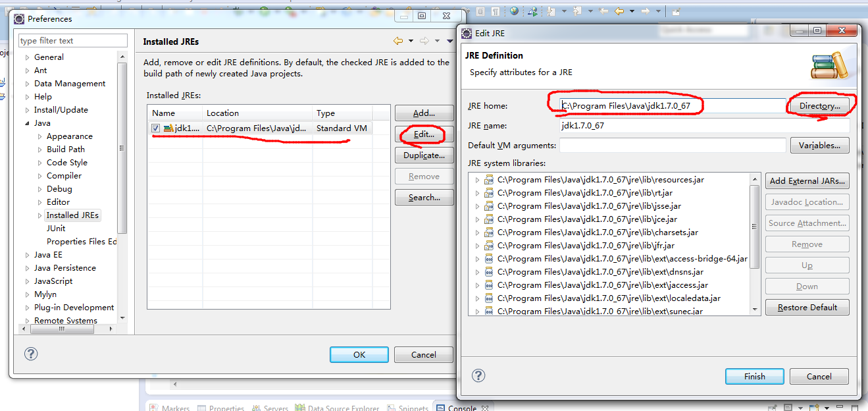This screenshot has height=411, width=868.
Task: Toggle the jdk1.7.0_67 JRE checkbox
Action: pyautogui.click(x=155, y=128)
